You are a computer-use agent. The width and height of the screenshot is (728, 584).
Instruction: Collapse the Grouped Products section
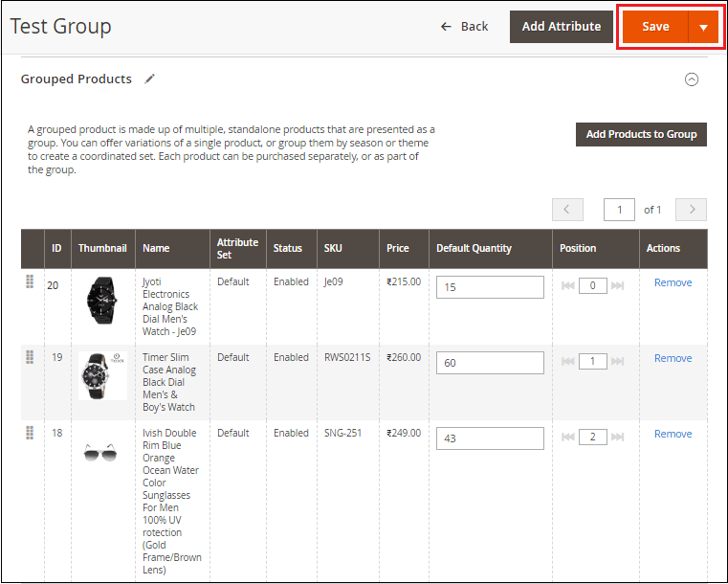[692, 79]
